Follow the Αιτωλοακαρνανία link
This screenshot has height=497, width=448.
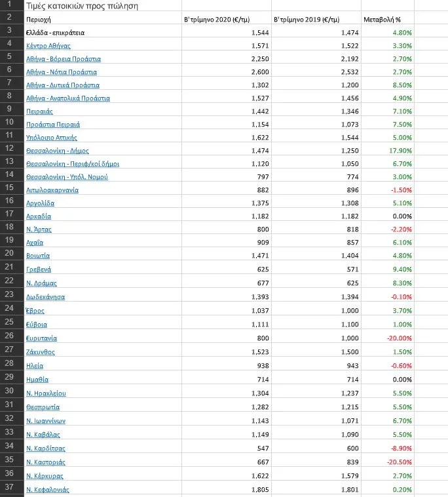tap(52, 189)
